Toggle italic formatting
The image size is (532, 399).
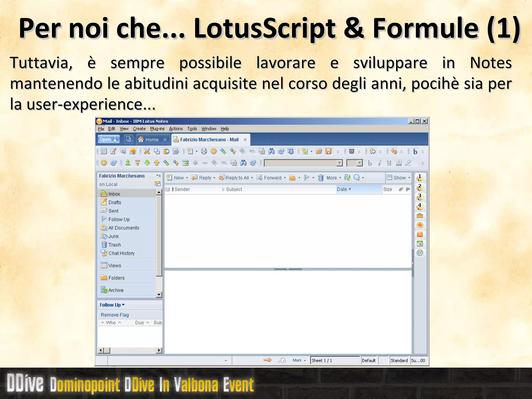point(380,163)
